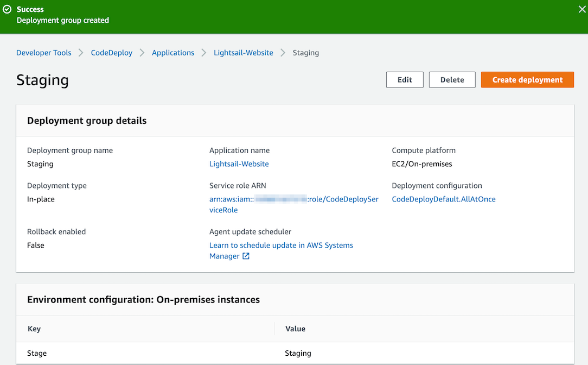
Task: Click the Compute platform label
Action: pyautogui.click(x=424, y=150)
